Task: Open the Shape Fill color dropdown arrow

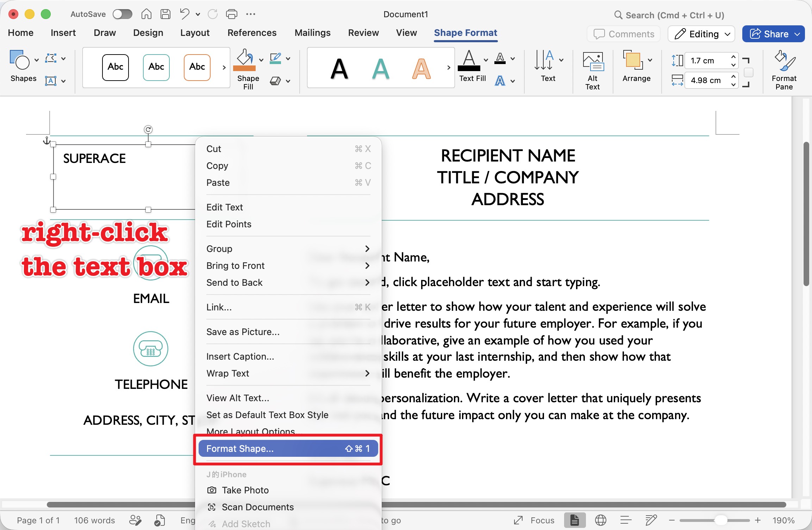Action: point(261,59)
